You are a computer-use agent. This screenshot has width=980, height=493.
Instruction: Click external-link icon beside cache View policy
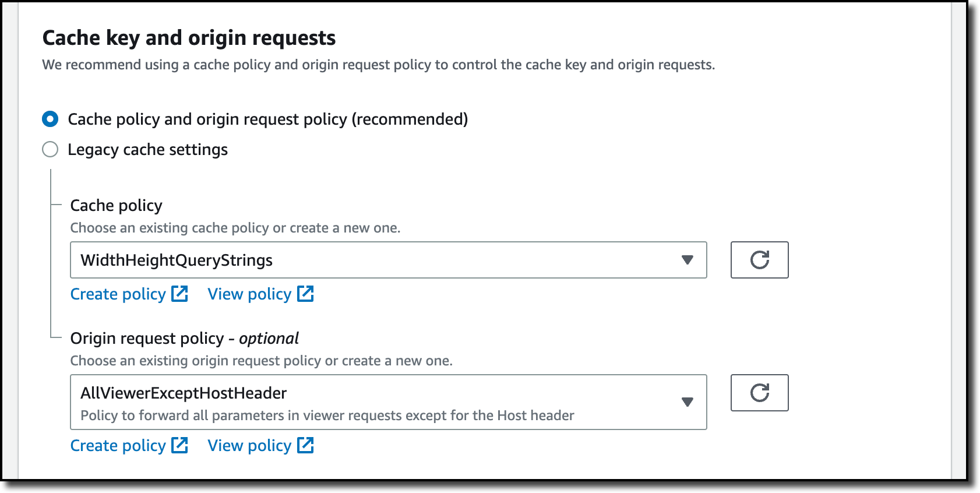coord(305,294)
